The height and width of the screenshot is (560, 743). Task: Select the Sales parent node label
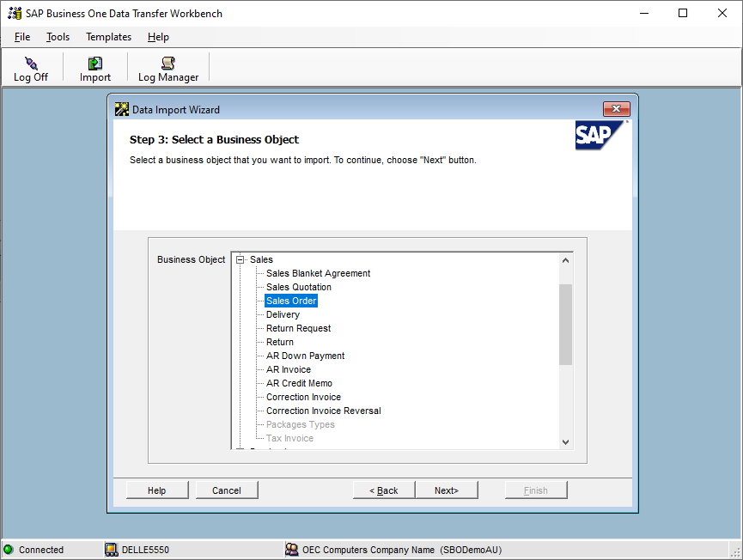point(261,259)
